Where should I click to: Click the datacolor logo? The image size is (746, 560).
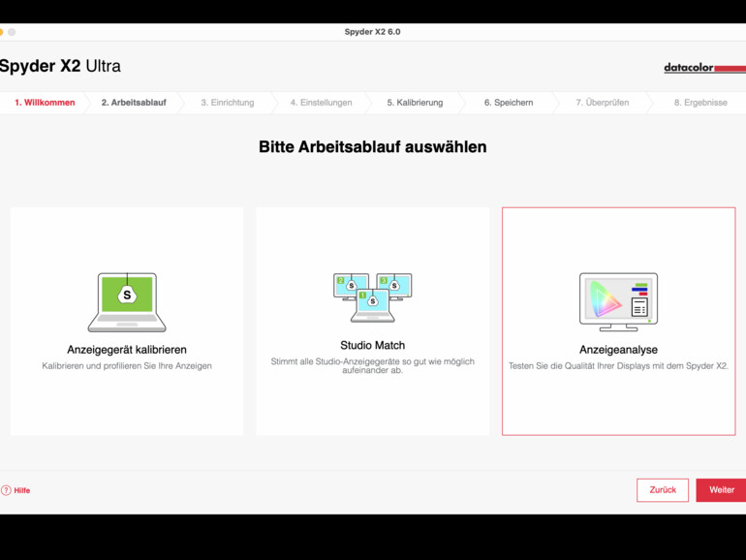tap(704, 68)
